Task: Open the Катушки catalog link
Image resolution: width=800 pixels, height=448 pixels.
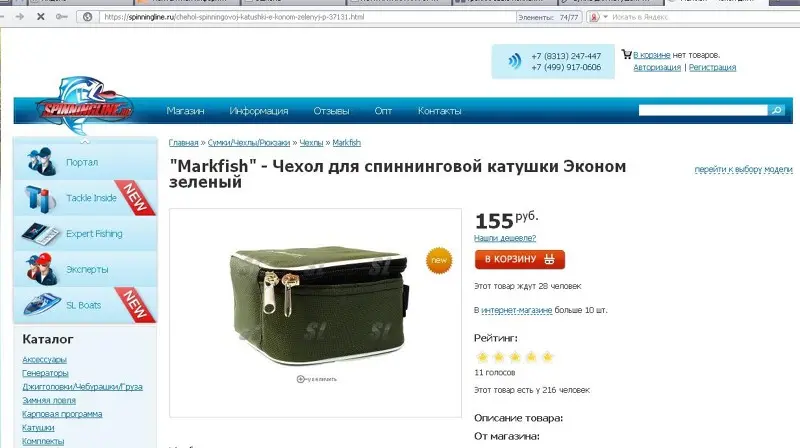Action: (x=38, y=428)
